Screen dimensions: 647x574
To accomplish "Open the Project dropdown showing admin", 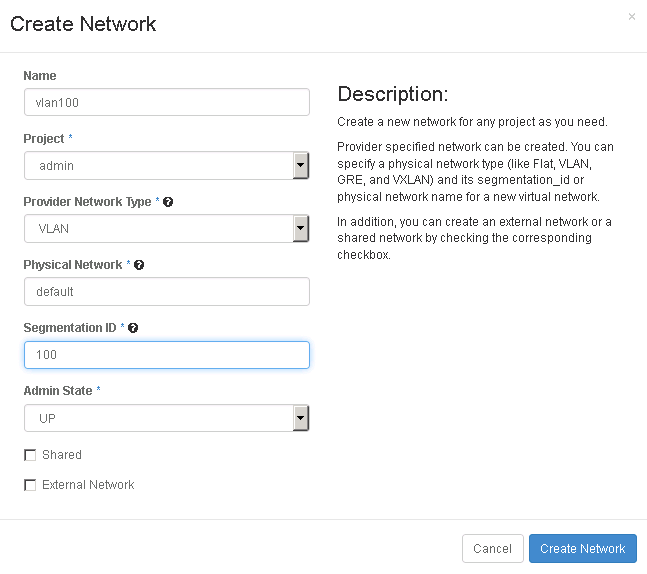I will [x=166, y=165].
